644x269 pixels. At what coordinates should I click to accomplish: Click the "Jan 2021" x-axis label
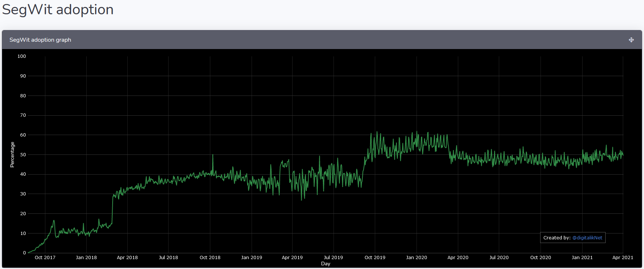click(582, 258)
